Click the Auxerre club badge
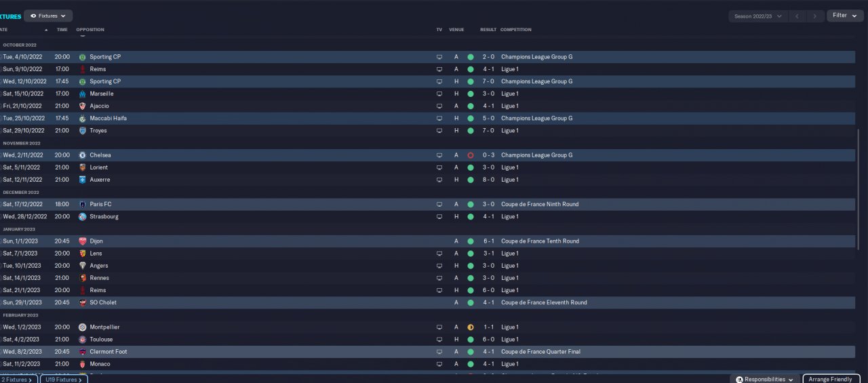The image size is (868, 383). click(83, 180)
